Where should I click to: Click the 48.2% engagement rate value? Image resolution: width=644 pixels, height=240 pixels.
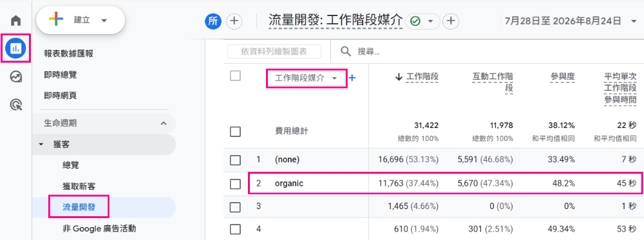click(x=563, y=184)
